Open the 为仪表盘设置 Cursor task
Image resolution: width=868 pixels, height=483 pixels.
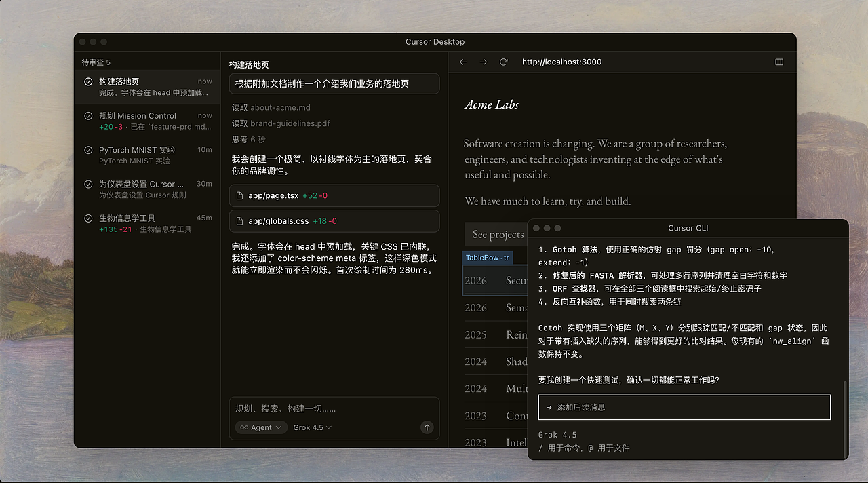point(147,189)
